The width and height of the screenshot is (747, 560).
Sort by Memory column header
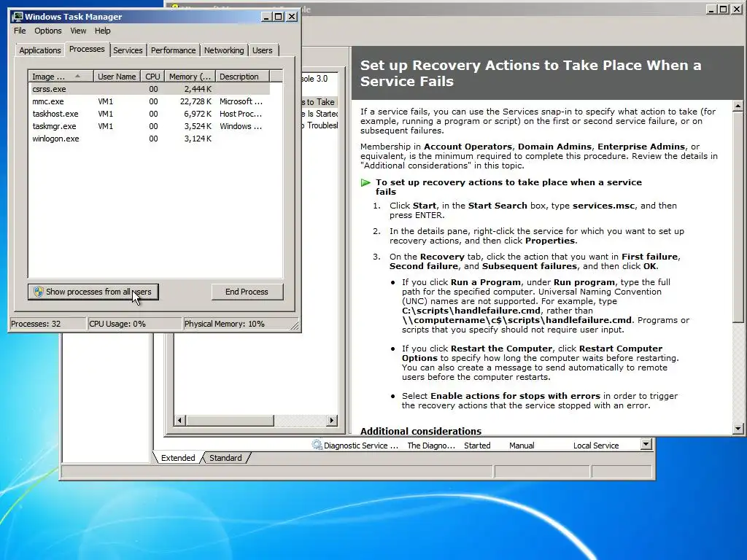tap(190, 77)
